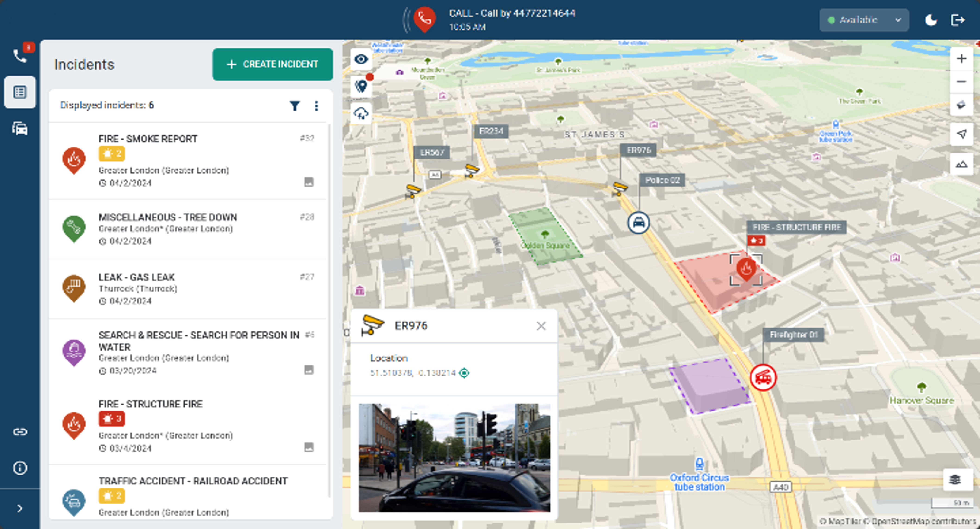Click the CREATE INCIDENT button
The image size is (980, 529).
pyautogui.click(x=272, y=64)
